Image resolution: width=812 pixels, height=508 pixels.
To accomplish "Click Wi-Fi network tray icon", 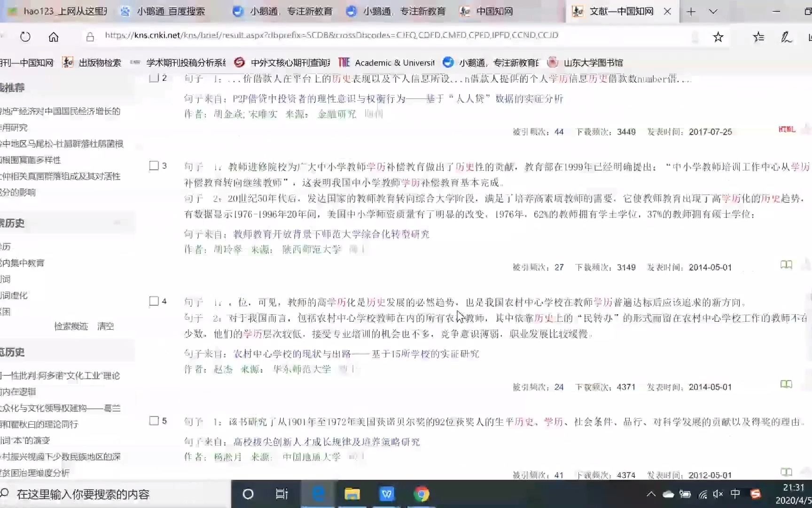I will click(x=703, y=494).
